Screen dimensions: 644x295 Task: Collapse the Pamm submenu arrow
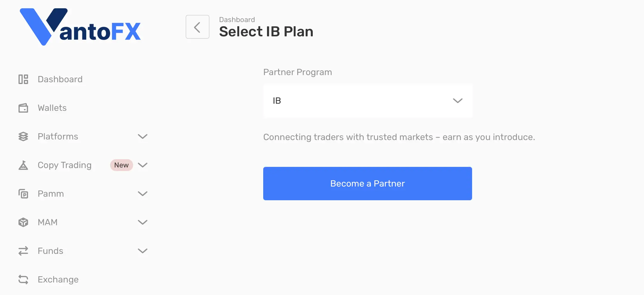click(x=143, y=194)
